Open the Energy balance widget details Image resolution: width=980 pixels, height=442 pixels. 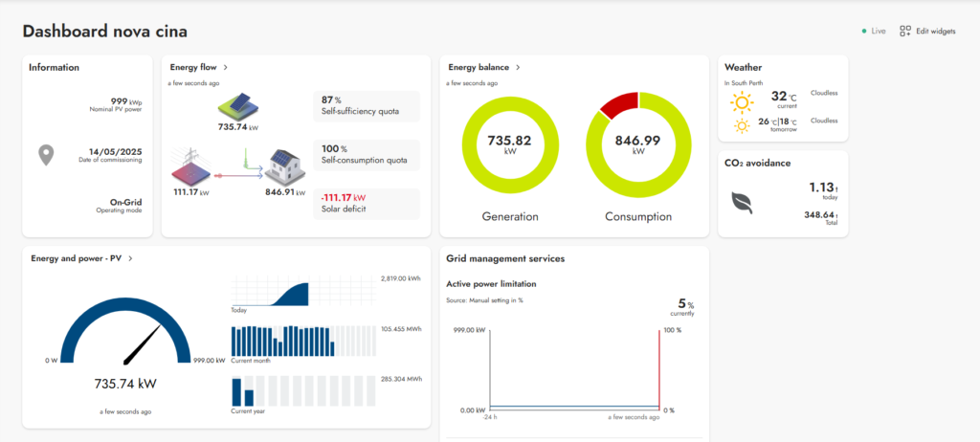click(518, 68)
